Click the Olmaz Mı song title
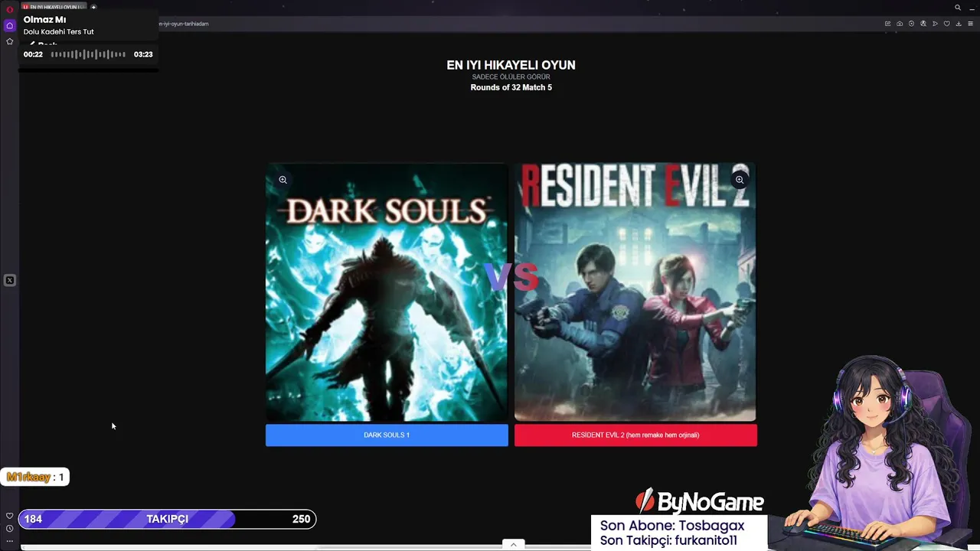980x551 pixels. [44, 20]
